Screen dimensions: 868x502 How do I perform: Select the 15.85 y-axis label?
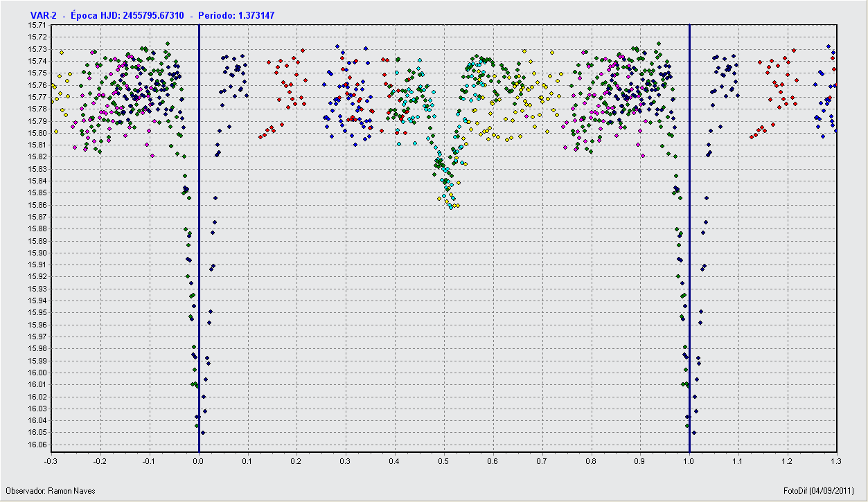click(x=37, y=192)
